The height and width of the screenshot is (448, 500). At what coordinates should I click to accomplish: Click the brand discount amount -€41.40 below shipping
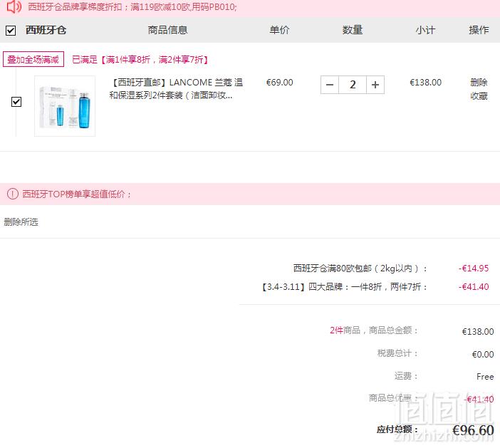[x=474, y=286]
